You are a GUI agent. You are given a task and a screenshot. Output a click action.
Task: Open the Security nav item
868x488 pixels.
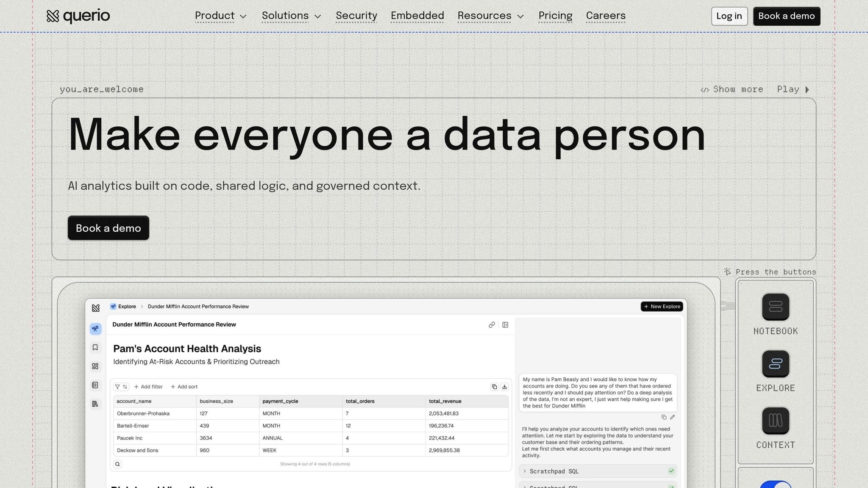click(356, 16)
